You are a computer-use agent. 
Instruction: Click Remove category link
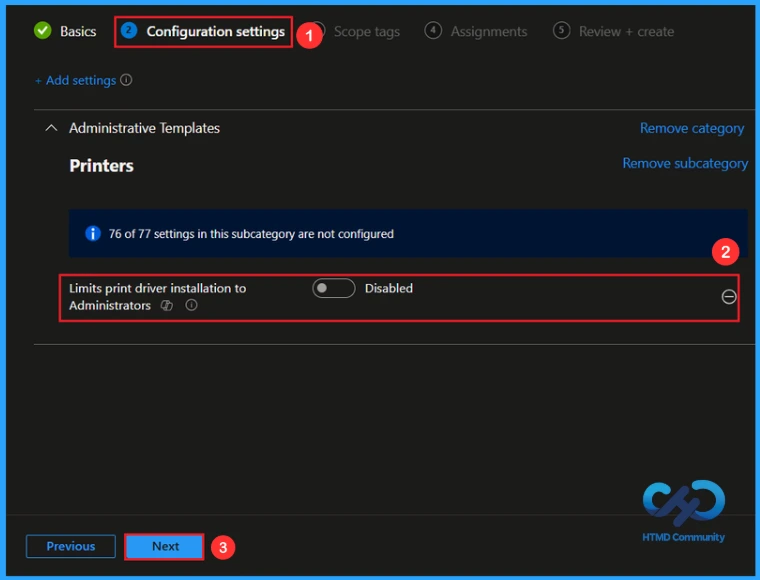[x=692, y=128]
